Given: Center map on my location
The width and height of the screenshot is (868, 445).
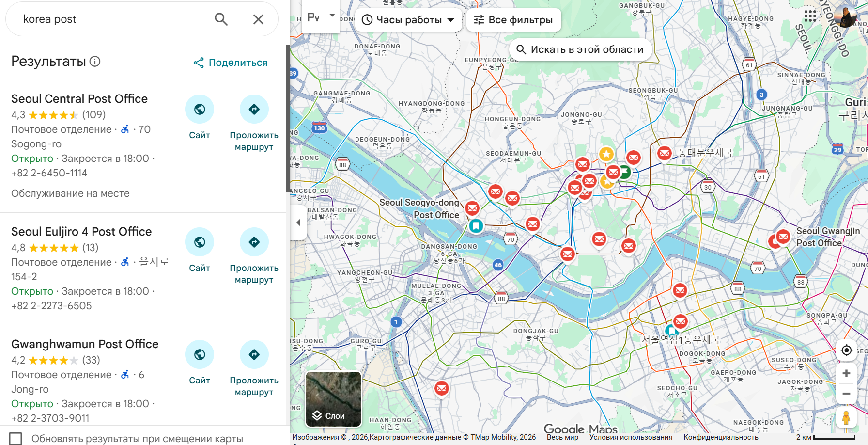Looking at the screenshot, I should (846, 350).
